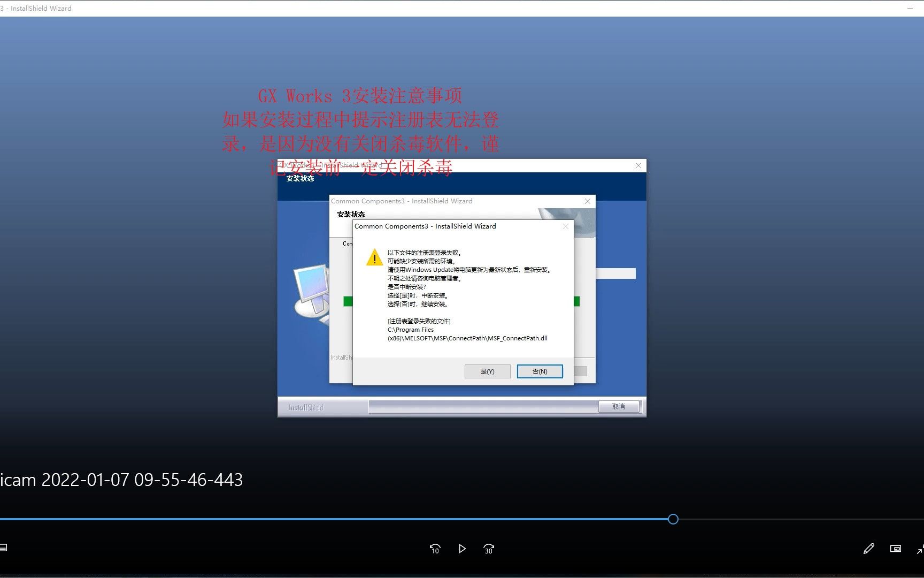The height and width of the screenshot is (578, 924).
Task: Open the subtitles menu icon
Action: pyautogui.click(x=3, y=547)
